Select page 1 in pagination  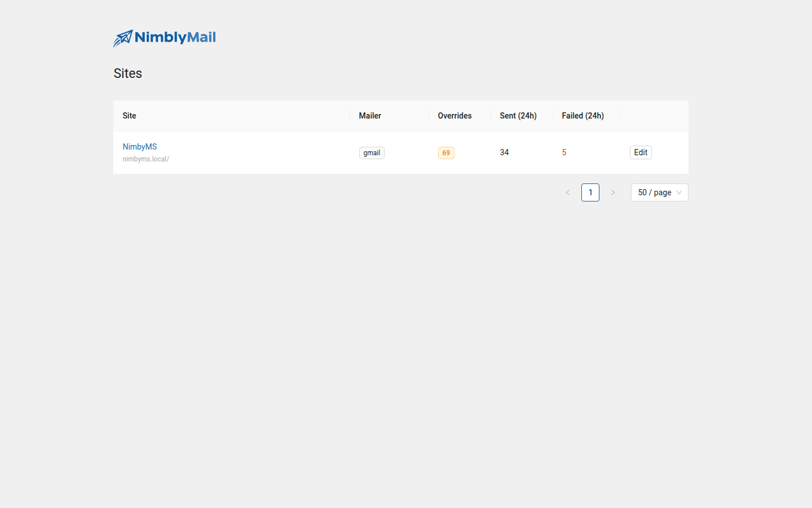[x=590, y=192]
